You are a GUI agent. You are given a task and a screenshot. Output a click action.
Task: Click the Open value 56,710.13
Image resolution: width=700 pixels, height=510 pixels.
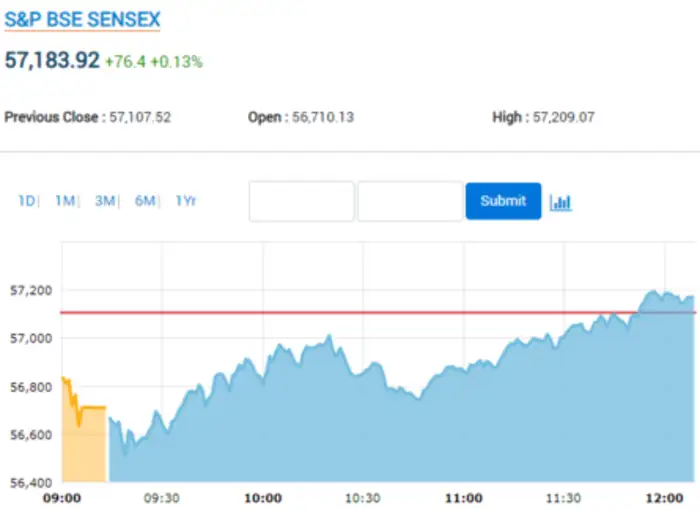click(322, 117)
